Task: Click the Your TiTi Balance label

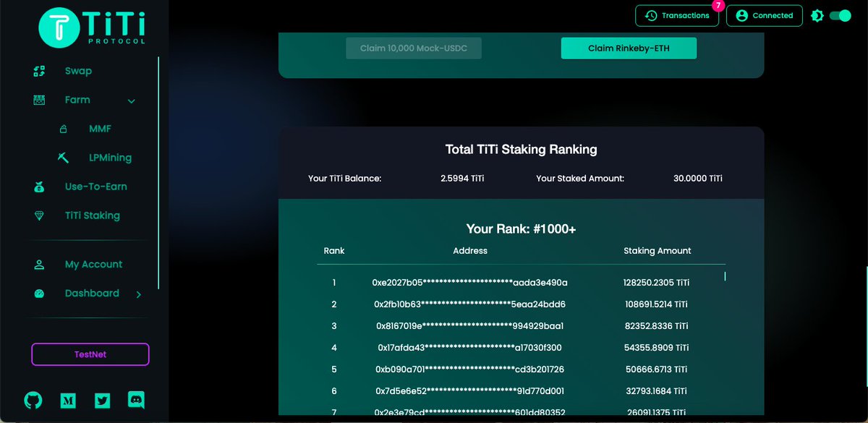Action: (x=344, y=179)
